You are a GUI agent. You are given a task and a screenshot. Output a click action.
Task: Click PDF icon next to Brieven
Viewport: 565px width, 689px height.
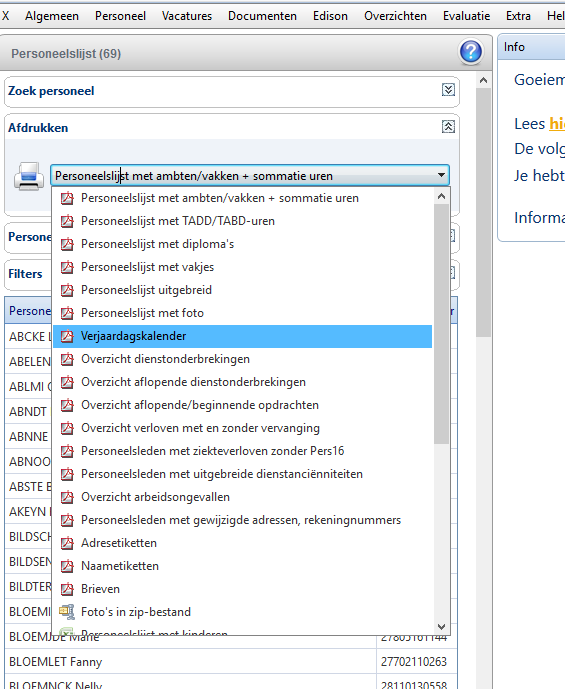coord(67,589)
